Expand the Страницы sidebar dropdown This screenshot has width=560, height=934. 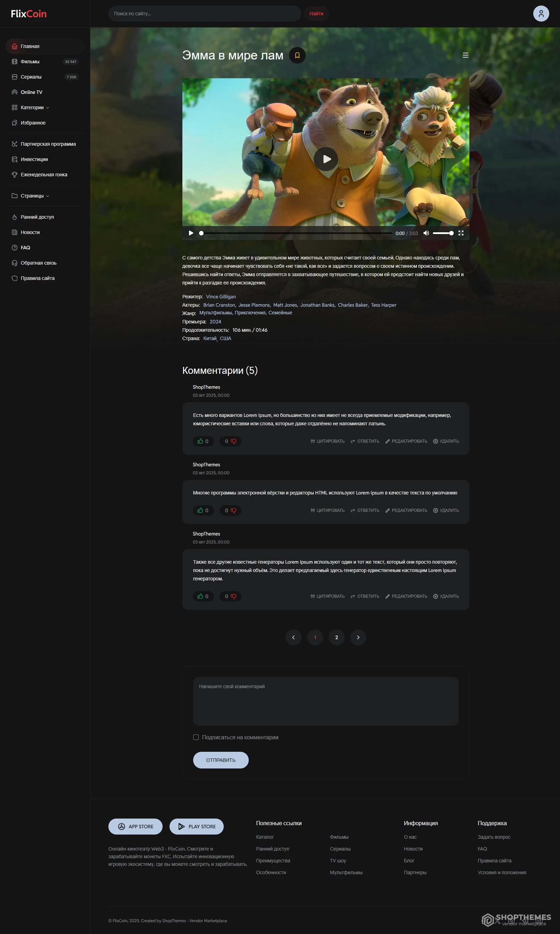pos(35,196)
